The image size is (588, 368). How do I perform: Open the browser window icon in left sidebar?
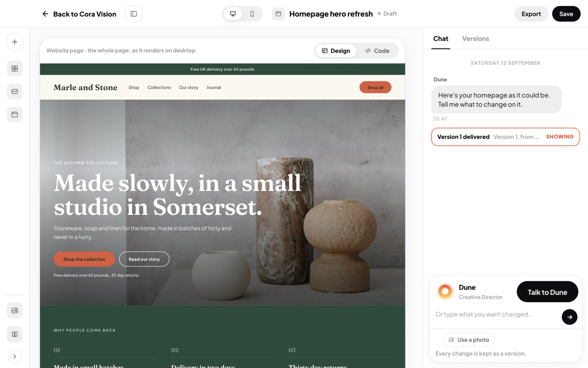click(x=15, y=114)
